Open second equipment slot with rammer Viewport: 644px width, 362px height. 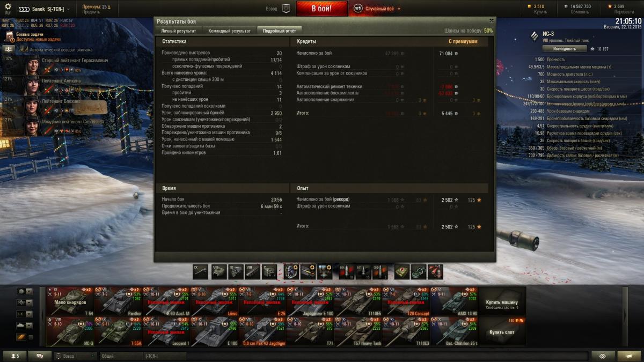click(309, 271)
